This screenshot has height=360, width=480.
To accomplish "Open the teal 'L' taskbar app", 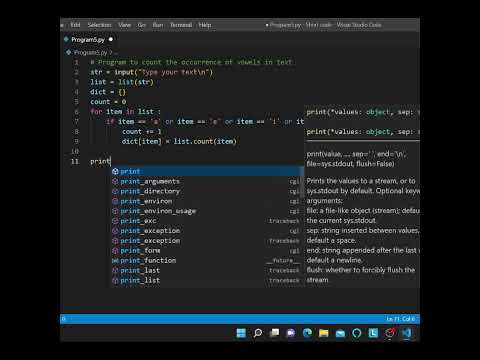I will (x=373, y=333).
